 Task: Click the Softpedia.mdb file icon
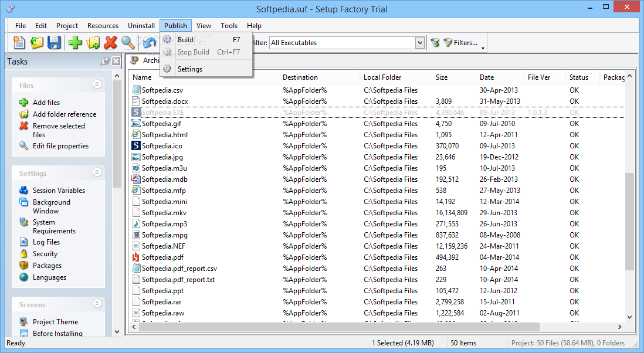click(x=135, y=179)
